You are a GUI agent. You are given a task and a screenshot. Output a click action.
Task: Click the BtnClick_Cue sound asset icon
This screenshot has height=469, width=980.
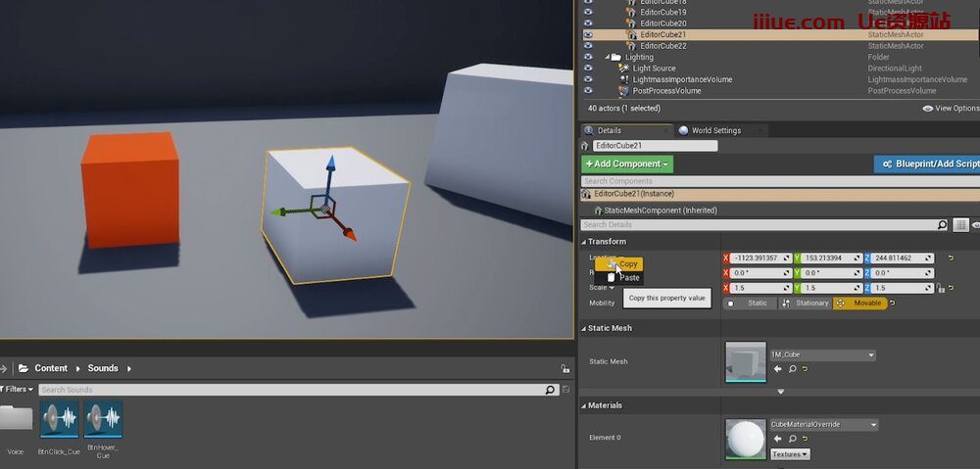tap(59, 420)
